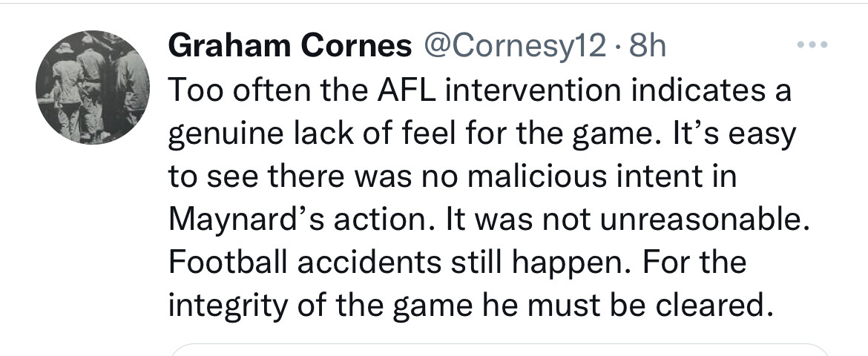Open the Graham Cornes display name link
Screen dimensions: 868x356
point(290,45)
